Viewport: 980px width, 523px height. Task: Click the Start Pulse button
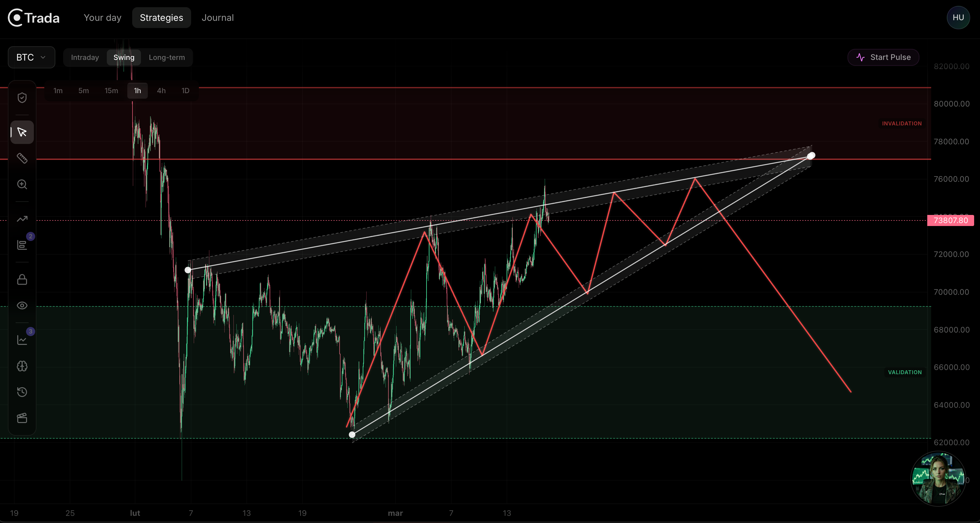tap(883, 57)
